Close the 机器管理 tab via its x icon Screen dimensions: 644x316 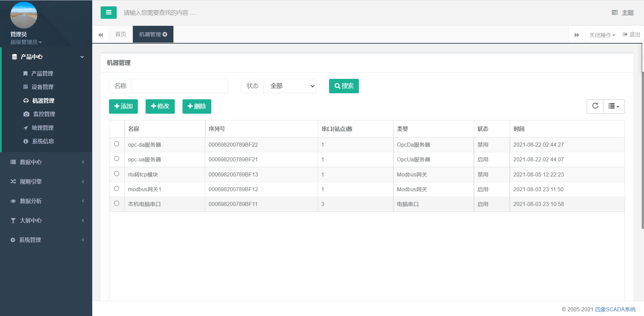165,35
